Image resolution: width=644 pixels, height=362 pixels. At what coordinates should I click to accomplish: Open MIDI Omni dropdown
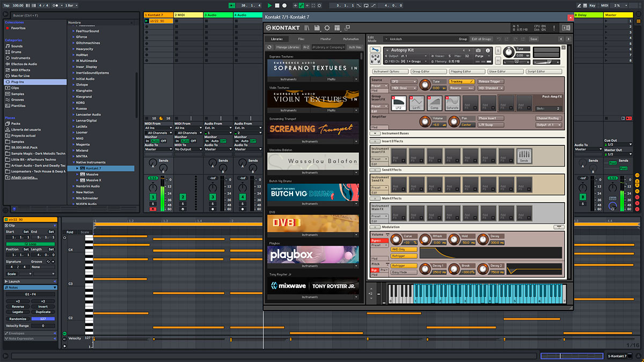(404, 88)
